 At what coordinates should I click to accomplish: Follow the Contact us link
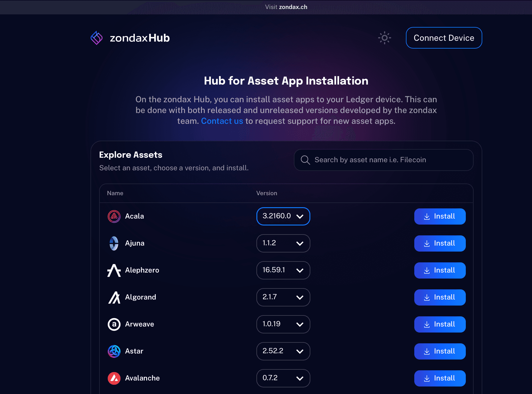tap(222, 121)
